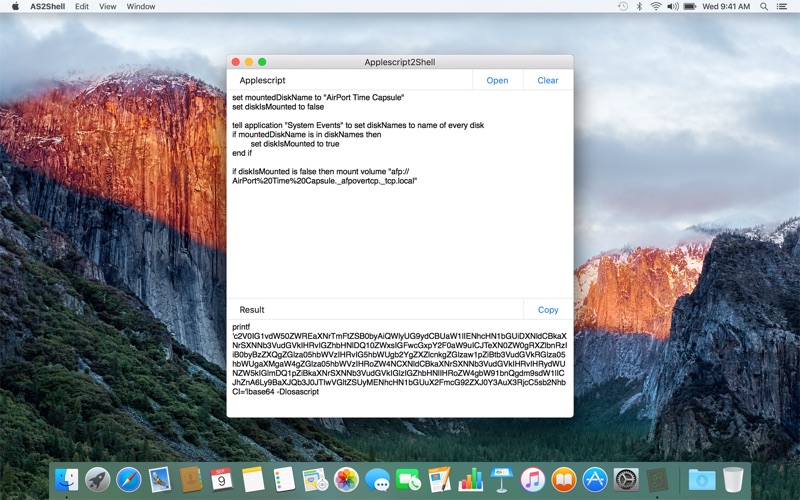Open Photos from the Dock
Viewport: 800px width, 500px height.
[346, 480]
